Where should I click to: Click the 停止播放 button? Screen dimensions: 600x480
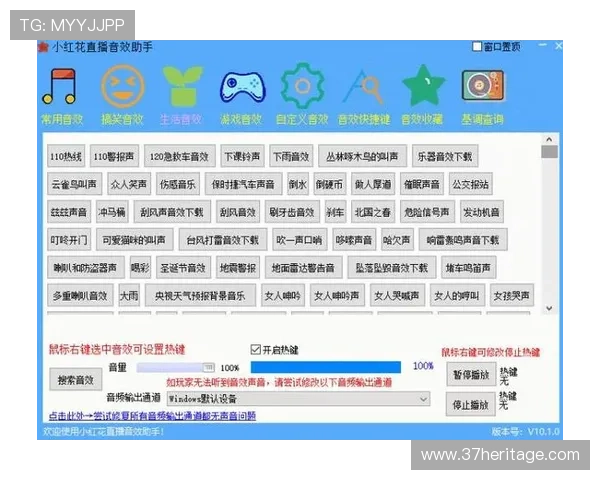point(470,404)
